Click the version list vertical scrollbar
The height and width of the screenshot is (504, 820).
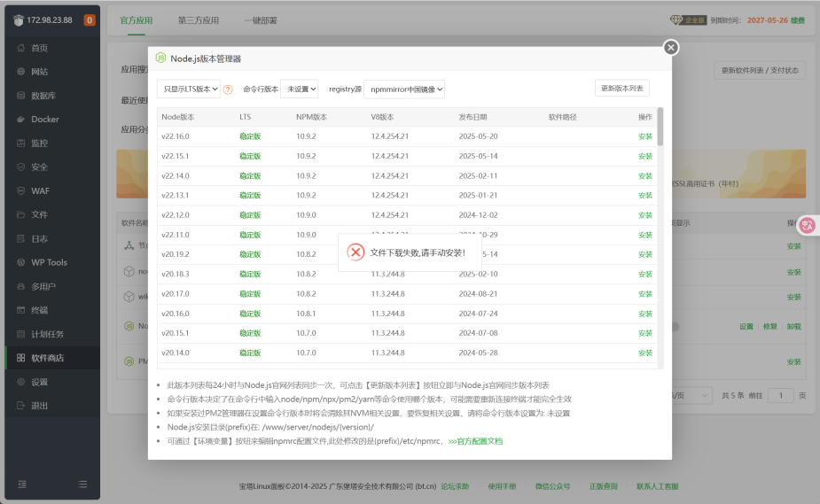[660, 127]
